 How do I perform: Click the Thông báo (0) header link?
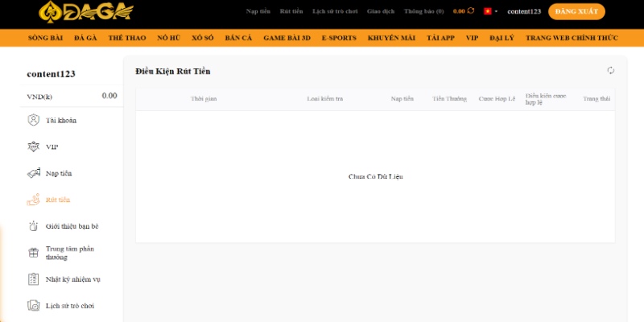(x=423, y=11)
